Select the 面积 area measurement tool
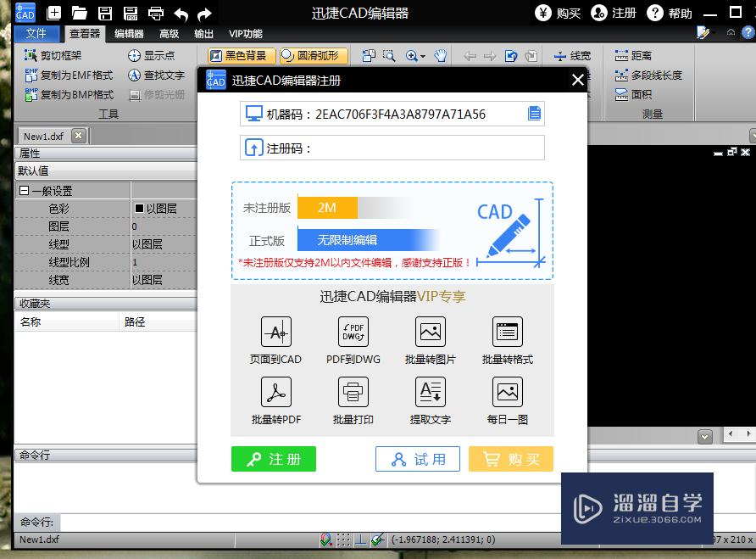This screenshot has height=559, width=756. point(641,94)
